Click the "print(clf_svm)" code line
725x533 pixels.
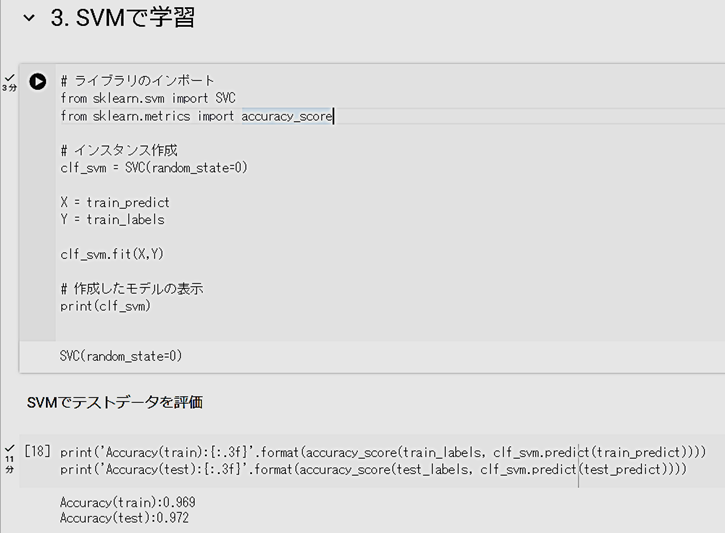tap(105, 306)
